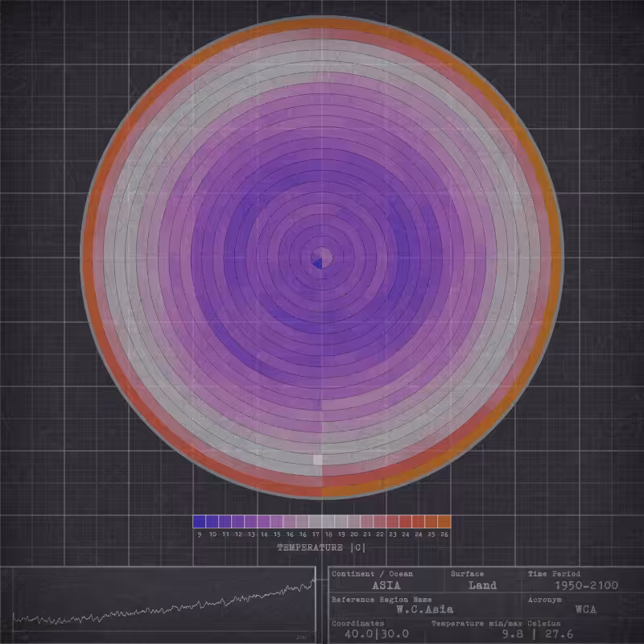Click the 'Surface' label
Screen dimensions: 644x644
[468, 574]
